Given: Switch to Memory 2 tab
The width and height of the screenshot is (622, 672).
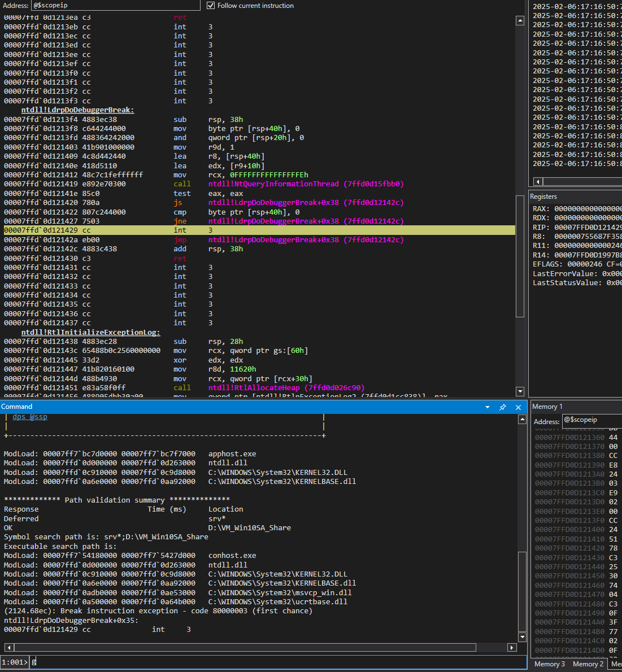Looking at the screenshot, I should pyautogui.click(x=588, y=664).
